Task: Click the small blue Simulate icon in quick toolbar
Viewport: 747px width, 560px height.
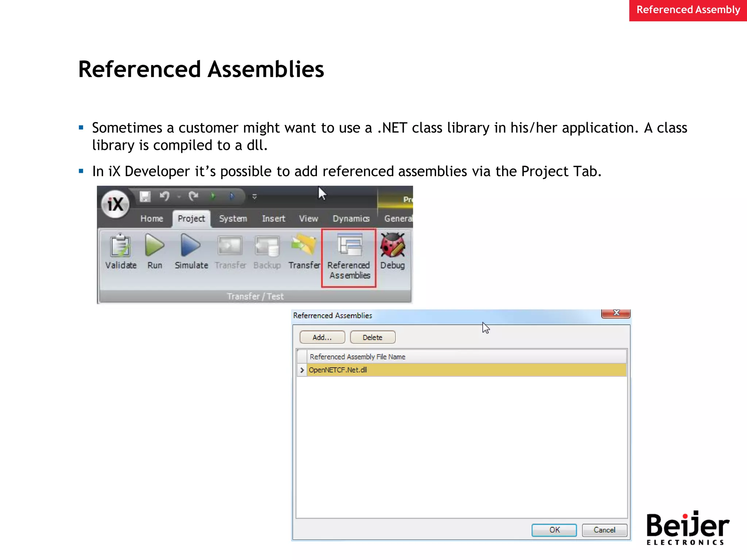Action: pyautogui.click(x=232, y=197)
